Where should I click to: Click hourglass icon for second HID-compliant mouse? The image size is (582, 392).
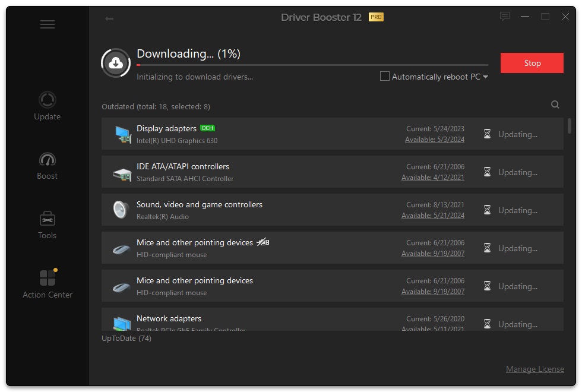pos(488,286)
